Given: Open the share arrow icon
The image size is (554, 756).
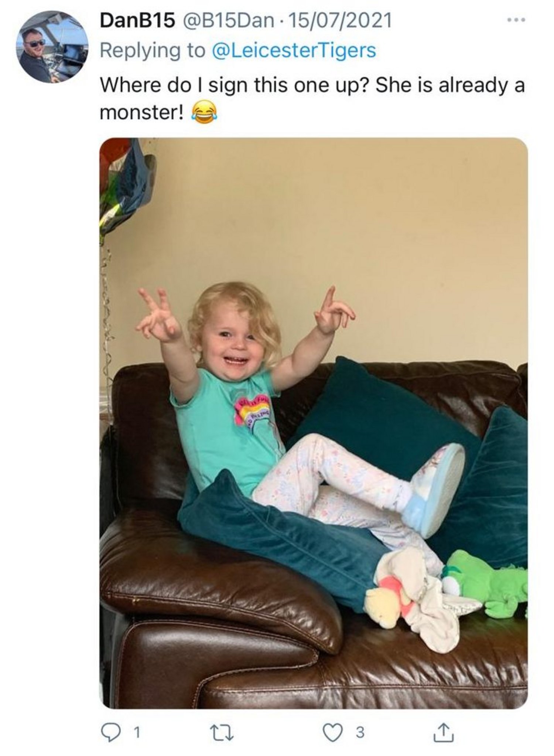Looking at the screenshot, I should (x=444, y=732).
